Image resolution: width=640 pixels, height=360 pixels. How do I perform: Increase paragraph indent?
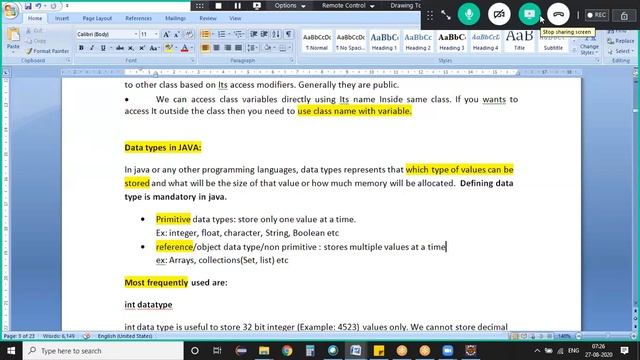(x=264, y=34)
